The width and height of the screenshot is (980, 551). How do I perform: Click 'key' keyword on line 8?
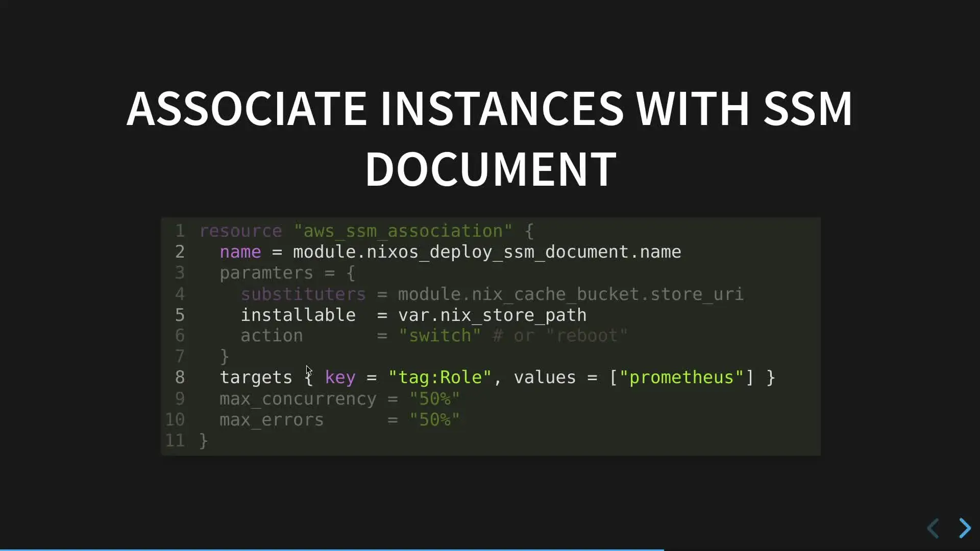point(340,378)
